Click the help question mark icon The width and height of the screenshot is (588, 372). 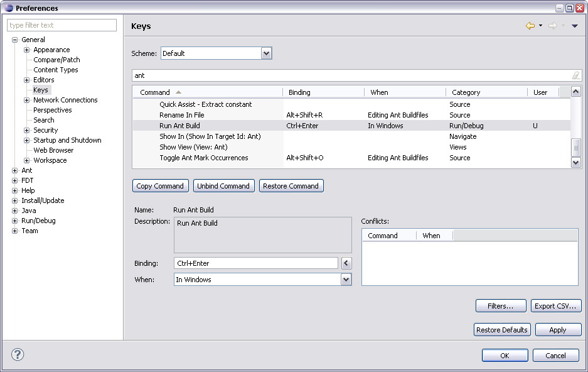click(17, 354)
